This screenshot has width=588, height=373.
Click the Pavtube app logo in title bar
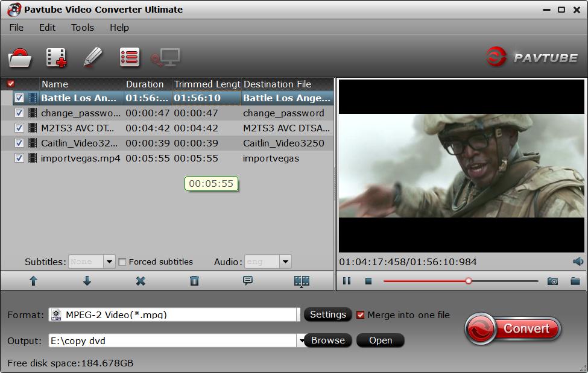pos(14,10)
